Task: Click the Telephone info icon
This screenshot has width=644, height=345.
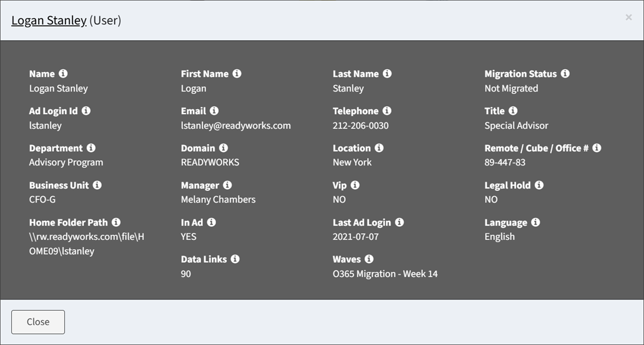Action: [387, 111]
